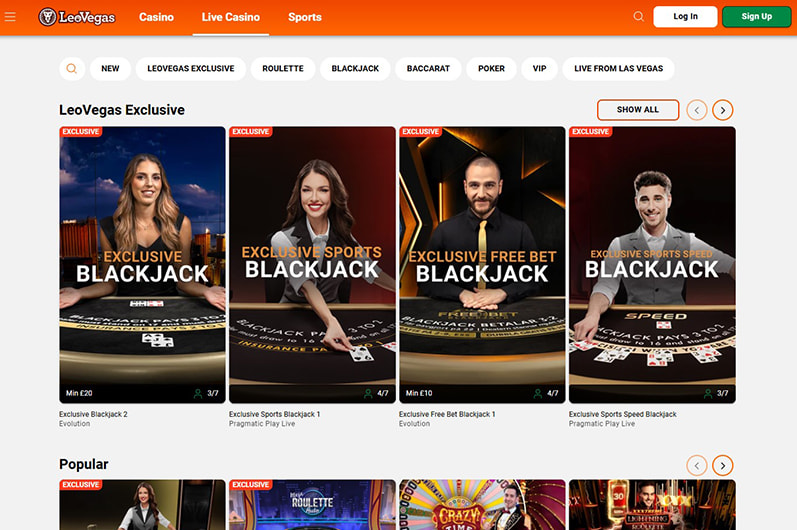Open Exclusive Free Bet Blackjack 1 card
This screenshot has width=797, height=530.
482,265
